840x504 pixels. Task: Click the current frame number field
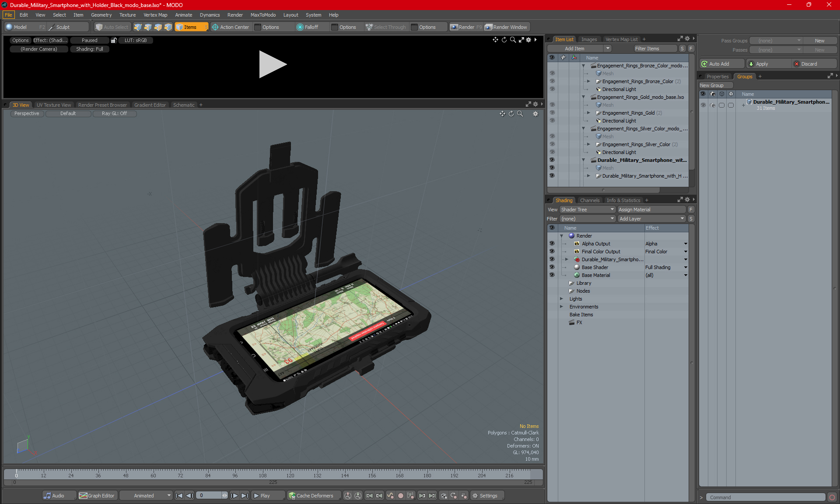pos(210,496)
